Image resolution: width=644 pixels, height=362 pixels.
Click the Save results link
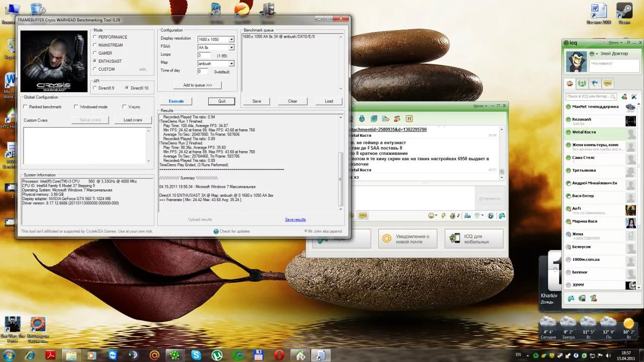click(295, 219)
